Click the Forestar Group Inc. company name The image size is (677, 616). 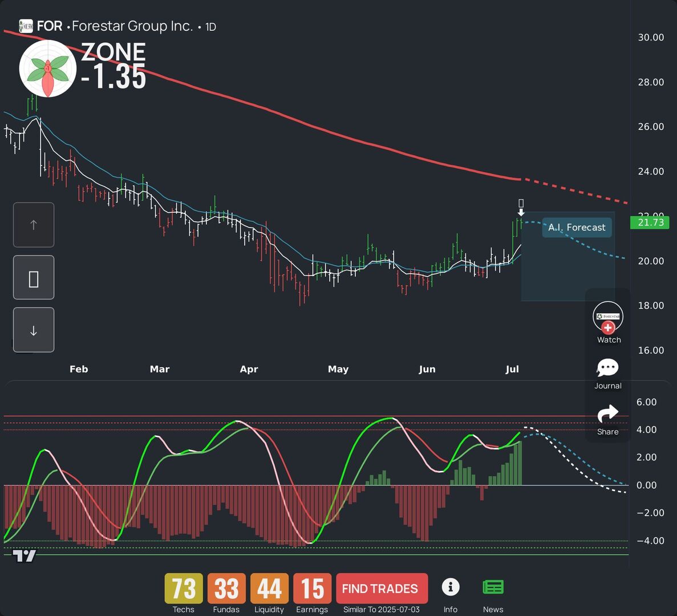point(132,26)
